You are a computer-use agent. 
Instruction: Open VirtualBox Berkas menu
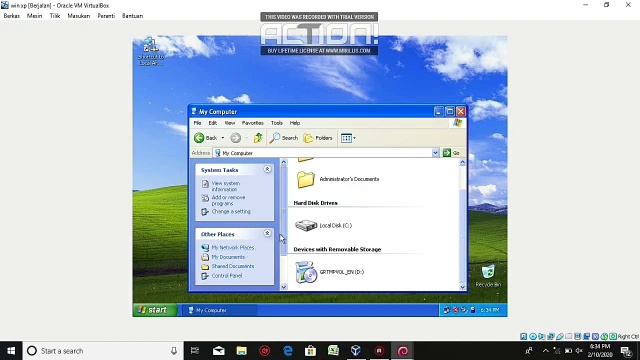tap(11, 16)
